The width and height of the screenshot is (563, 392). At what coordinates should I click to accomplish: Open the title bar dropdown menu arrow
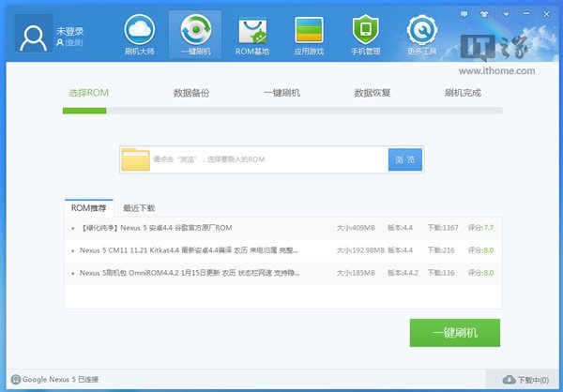tap(506, 14)
